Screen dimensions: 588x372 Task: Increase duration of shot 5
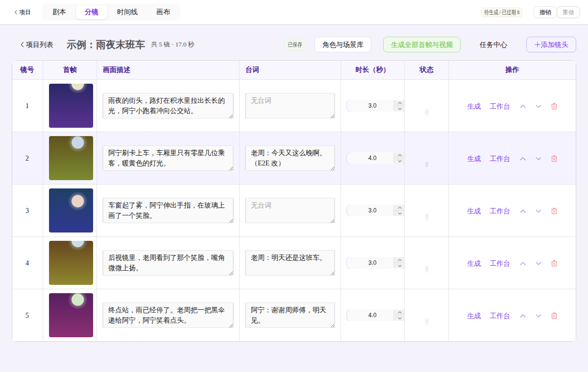(x=400, y=312)
